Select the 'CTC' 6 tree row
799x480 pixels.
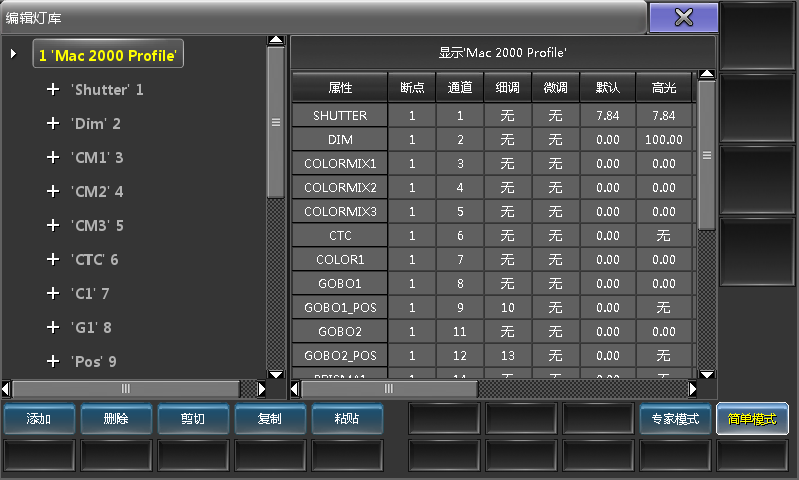95,259
